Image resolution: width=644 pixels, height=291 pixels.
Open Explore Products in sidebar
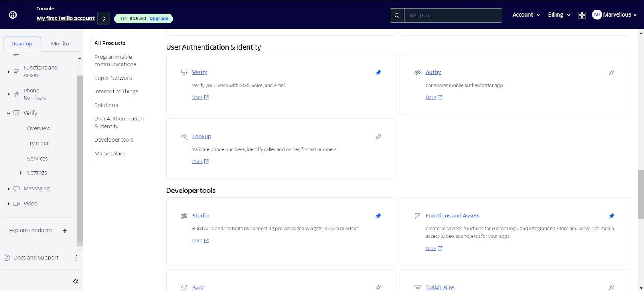(x=31, y=230)
